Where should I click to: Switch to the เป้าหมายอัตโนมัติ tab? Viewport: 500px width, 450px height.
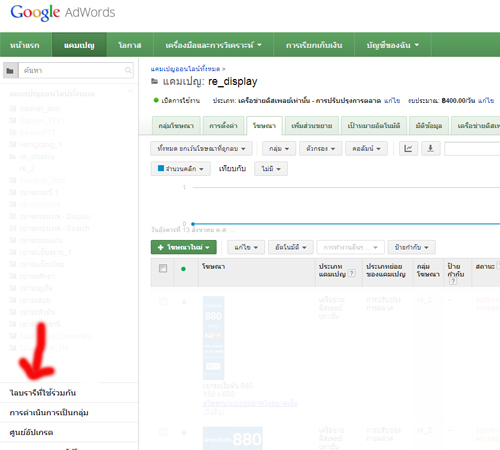coord(374,126)
